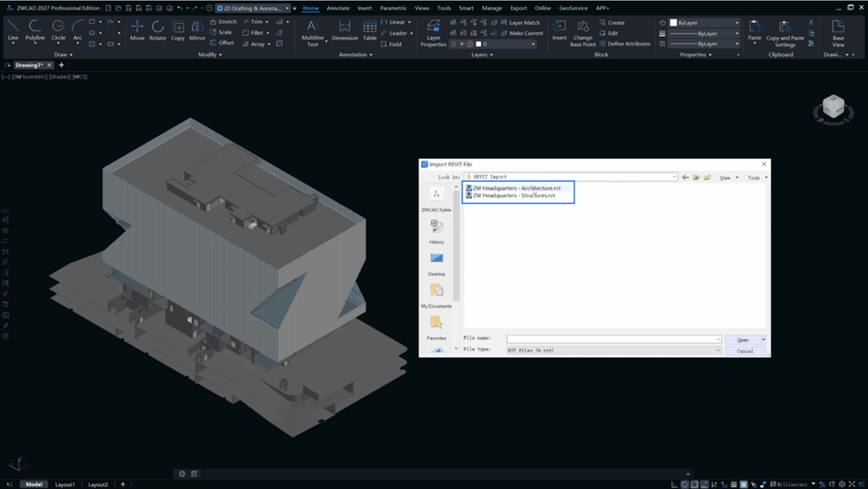Insert a Field annotation
Viewport: 868px width, 489px height.
(x=391, y=44)
